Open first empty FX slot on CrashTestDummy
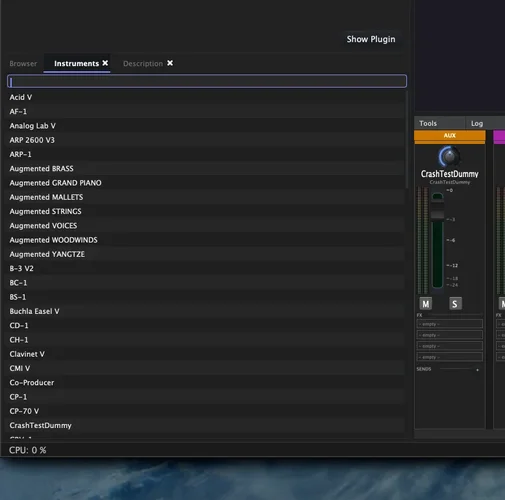This screenshot has height=500, width=505. (x=449, y=324)
